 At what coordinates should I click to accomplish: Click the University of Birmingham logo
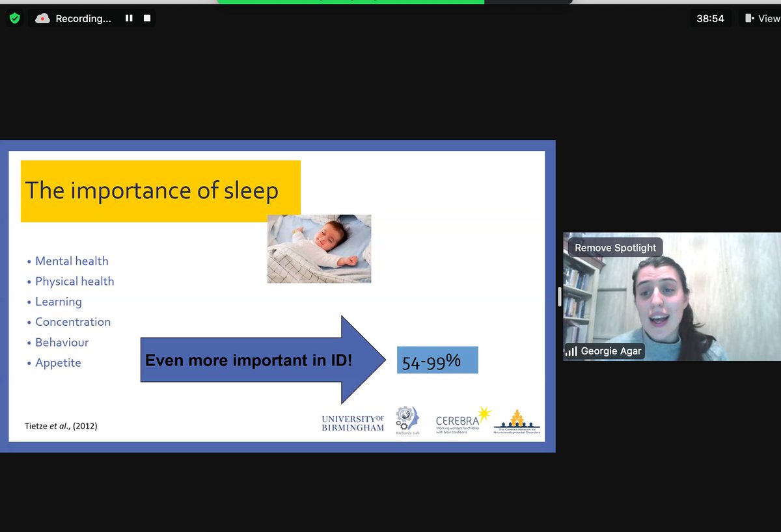click(353, 423)
